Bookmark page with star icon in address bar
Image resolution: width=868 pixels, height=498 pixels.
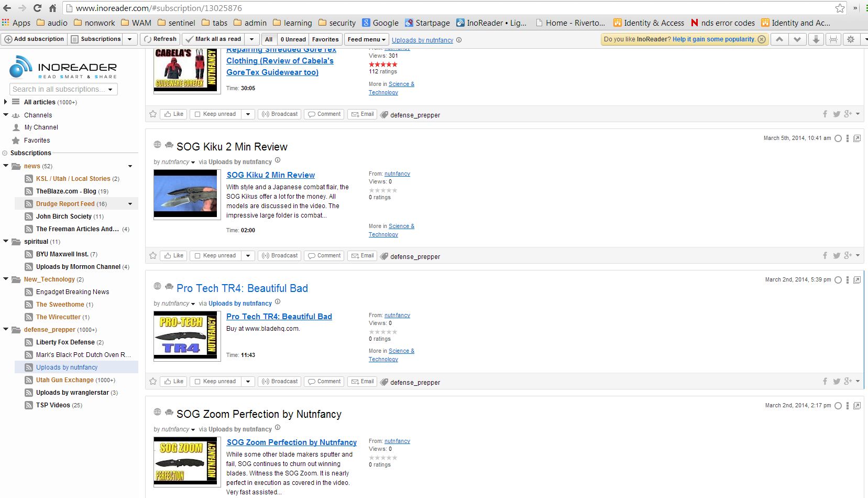[x=840, y=8]
